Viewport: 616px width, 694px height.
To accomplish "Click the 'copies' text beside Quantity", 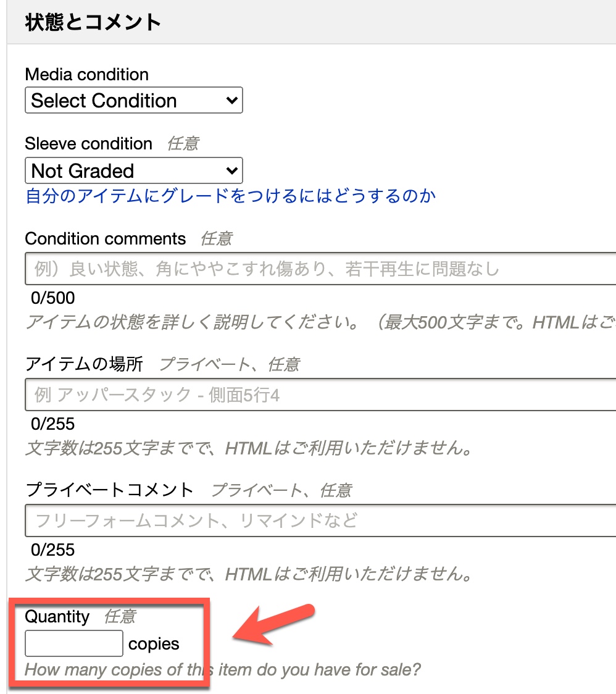I will [154, 644].
